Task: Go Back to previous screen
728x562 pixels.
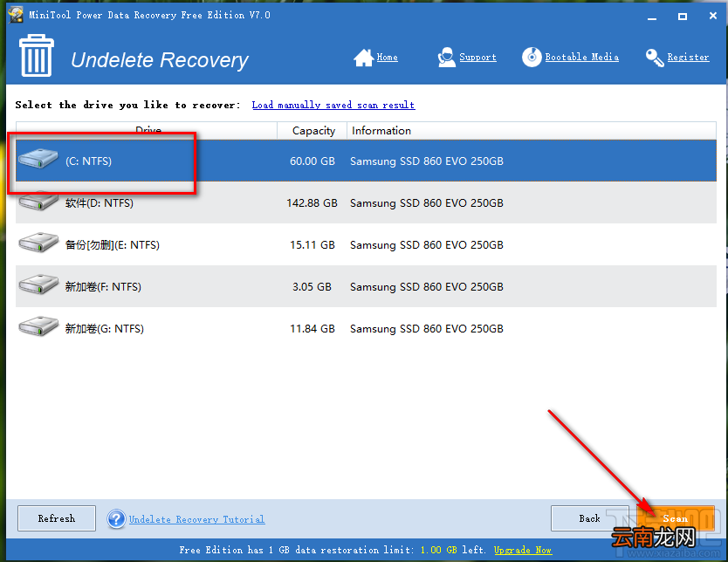Action: click(589, 518)
